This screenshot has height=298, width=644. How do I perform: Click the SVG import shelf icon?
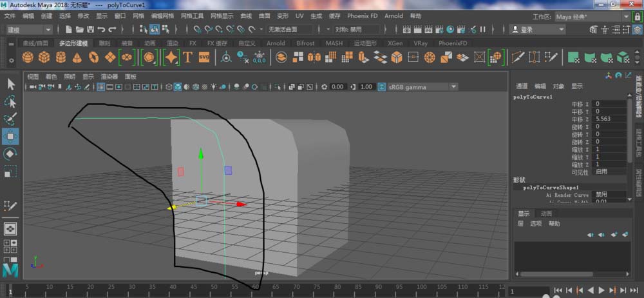tap(204, 57)
